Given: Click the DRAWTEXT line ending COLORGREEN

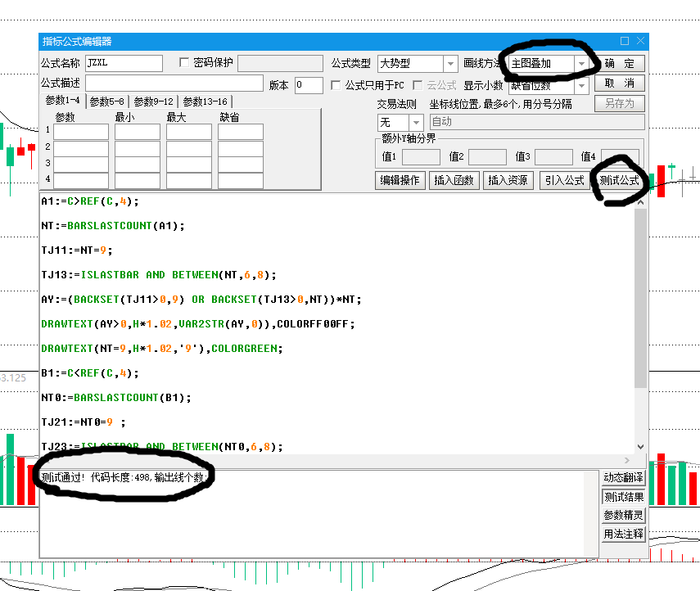Looking at the screenshot, I should tap(161, 349).
